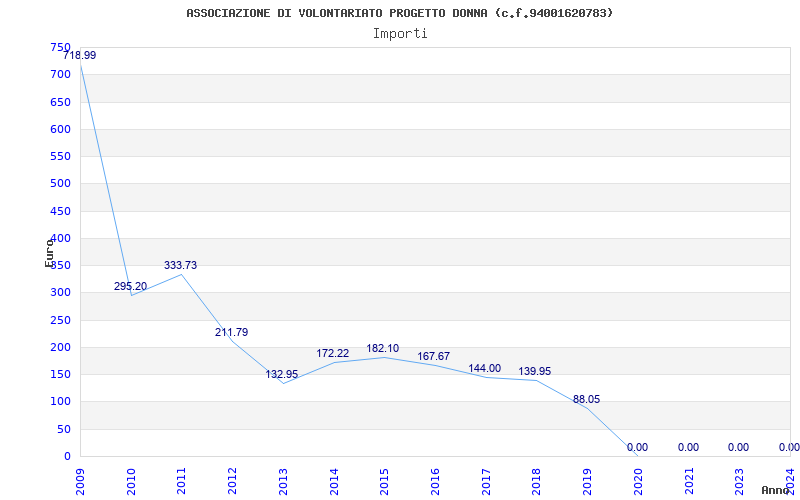800x500 pixels.
Task: Click the 700 y-axis tick label
Action: [60, 74]
